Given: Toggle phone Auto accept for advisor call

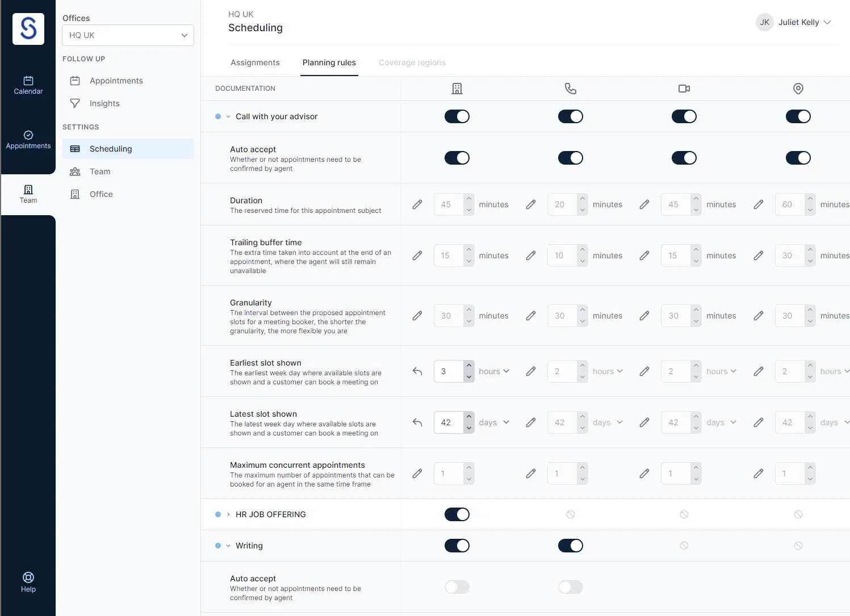Looking at the screenshot, I should (x=571, y=158).
